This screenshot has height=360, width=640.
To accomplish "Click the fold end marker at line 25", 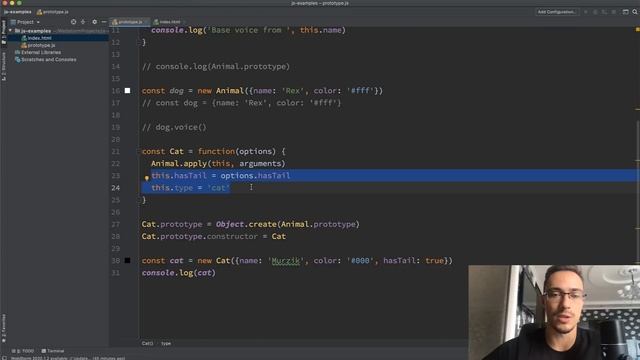I will point(138,200).
